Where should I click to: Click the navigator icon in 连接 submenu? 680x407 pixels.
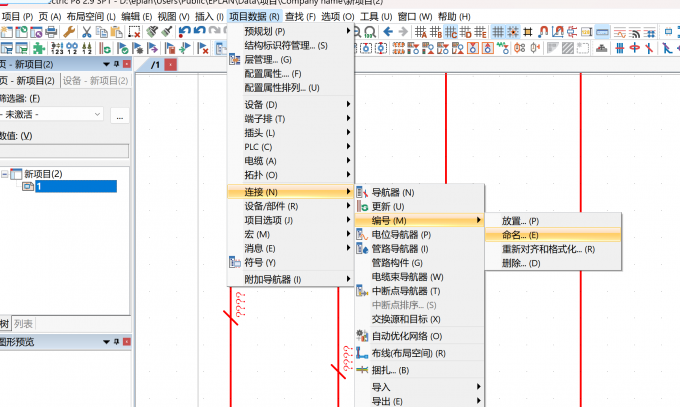(362, 192)
